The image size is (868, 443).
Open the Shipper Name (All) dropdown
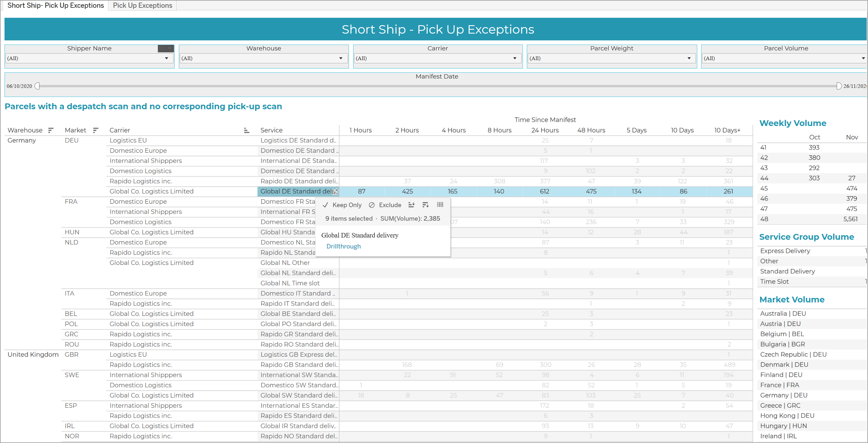[89, 58]
